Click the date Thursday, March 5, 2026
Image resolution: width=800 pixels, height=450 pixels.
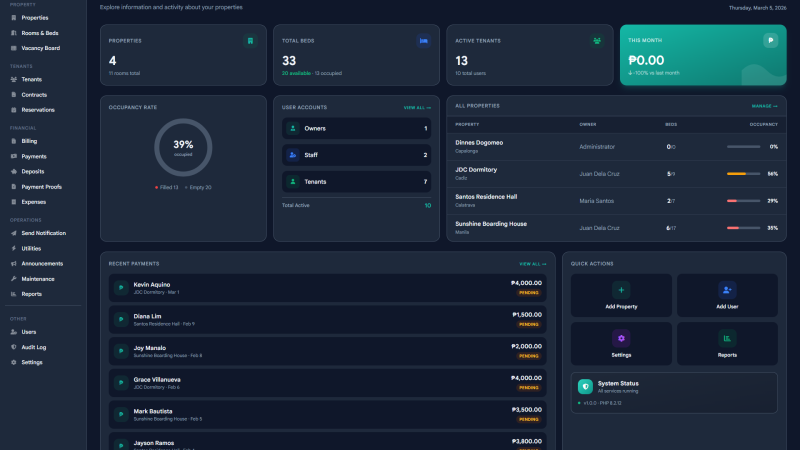(758, 8)
